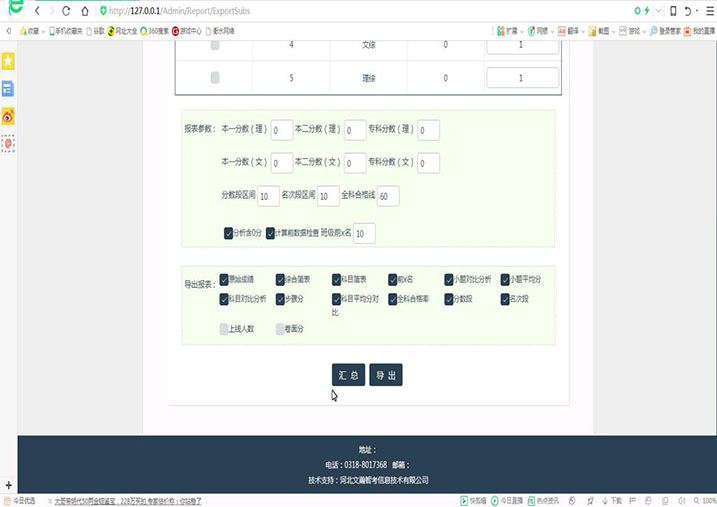Uncheck the 名次段 report checkbox

point(506,298)
